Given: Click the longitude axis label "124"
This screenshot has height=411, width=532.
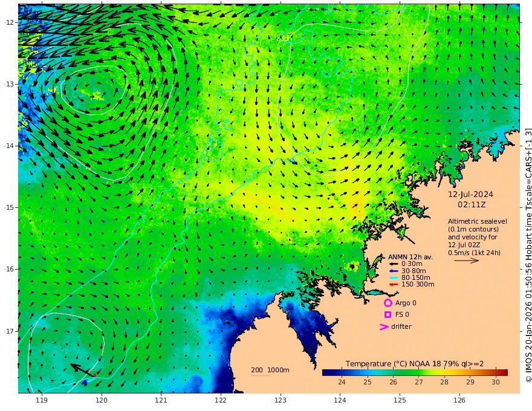Looking at the screenshot, I should [x=340, y=401].
